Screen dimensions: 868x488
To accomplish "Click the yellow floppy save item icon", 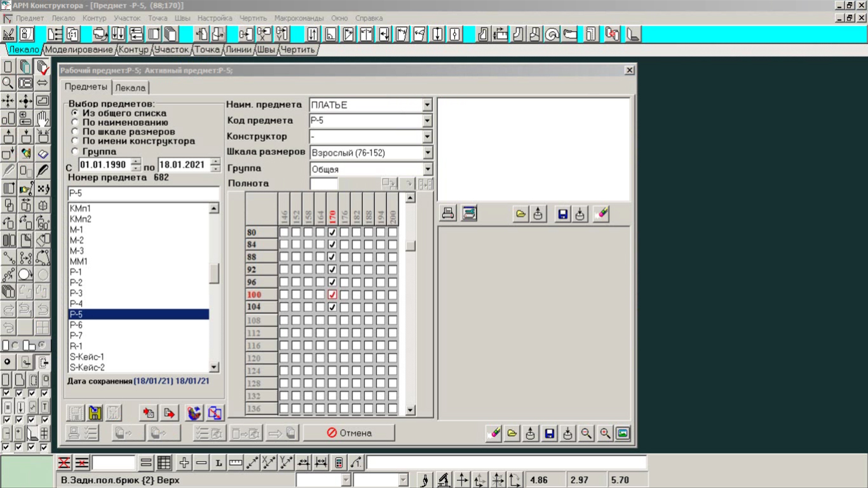I will click(x=94, y=413).
